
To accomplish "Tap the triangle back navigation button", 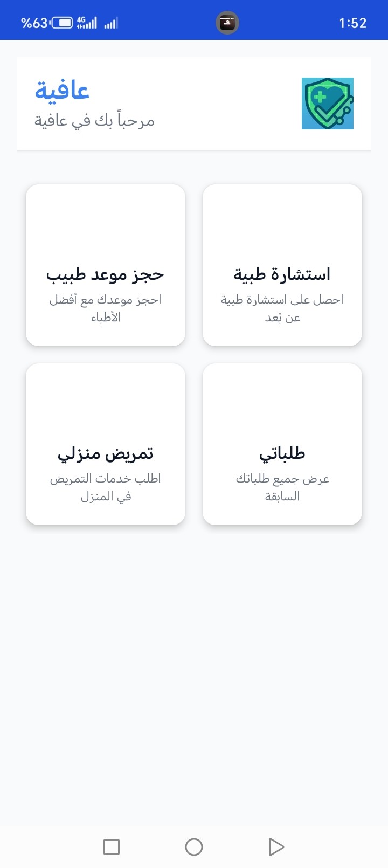I will [276, 846].
